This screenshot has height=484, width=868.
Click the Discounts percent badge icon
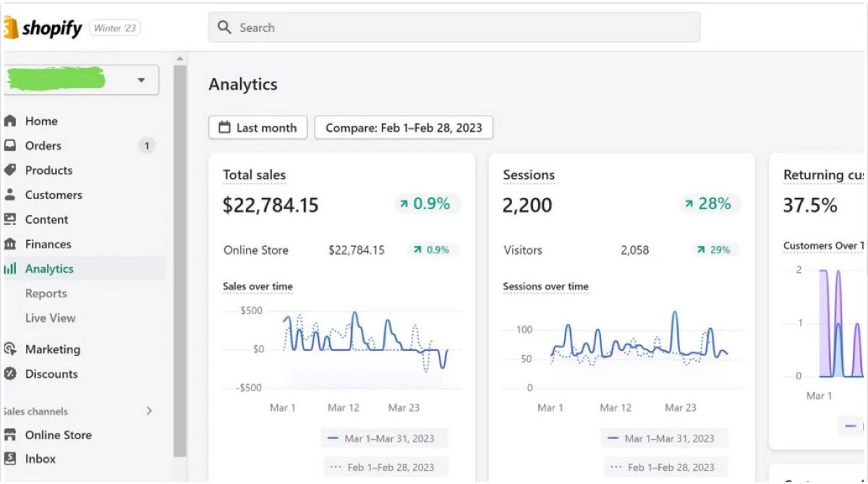(10, 373)
